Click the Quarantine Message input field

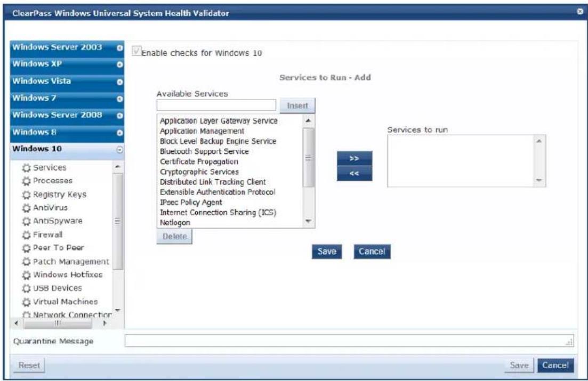point(349,341)
